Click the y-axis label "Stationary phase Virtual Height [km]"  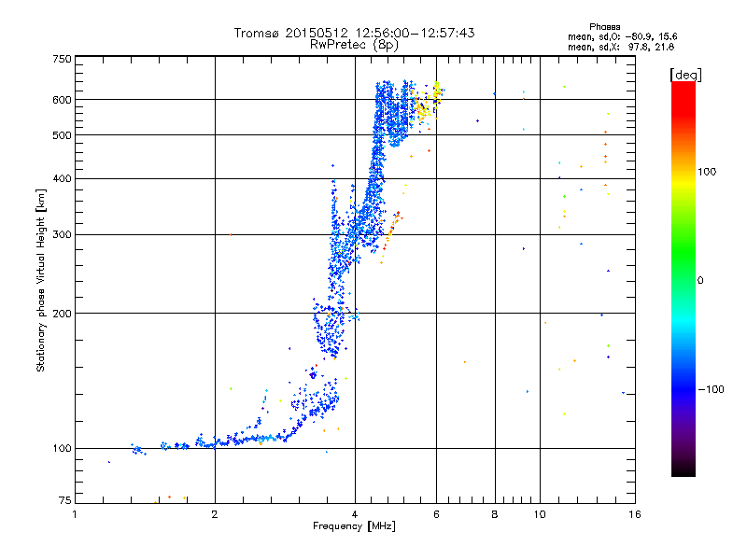tap(40, 280)
